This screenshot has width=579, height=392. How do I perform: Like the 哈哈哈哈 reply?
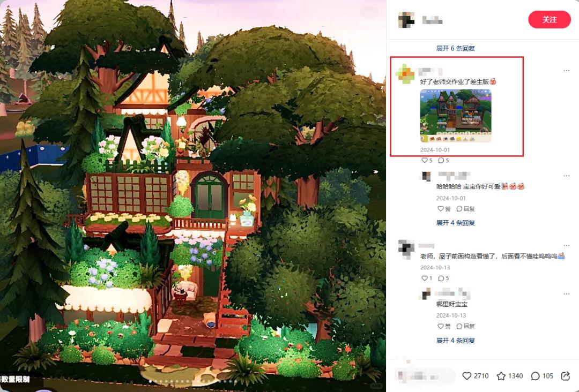point(444,209)
